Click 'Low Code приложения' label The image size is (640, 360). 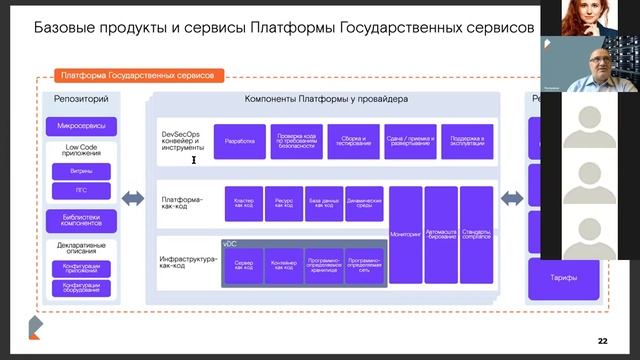(81, 150)
